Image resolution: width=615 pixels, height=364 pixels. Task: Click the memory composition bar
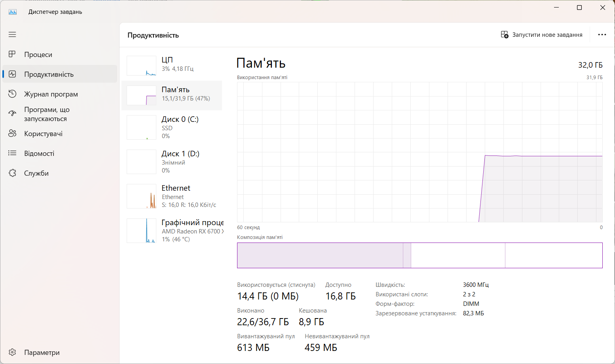click(x=419, y=255)
